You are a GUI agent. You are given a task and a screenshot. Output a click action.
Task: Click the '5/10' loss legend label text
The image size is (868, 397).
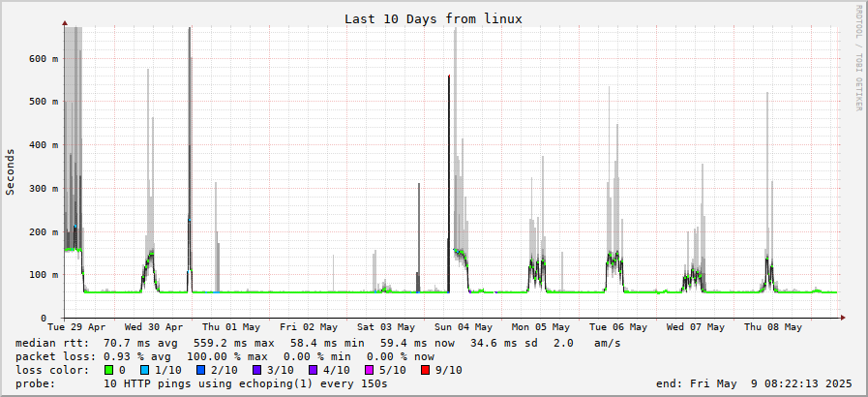tap(393, 370)
